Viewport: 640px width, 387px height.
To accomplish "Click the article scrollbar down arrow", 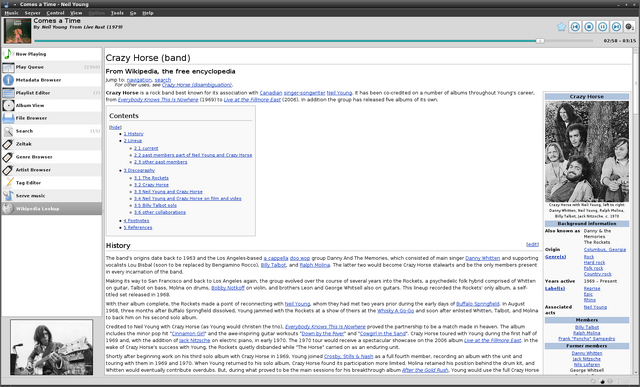I will click(635, 371).
